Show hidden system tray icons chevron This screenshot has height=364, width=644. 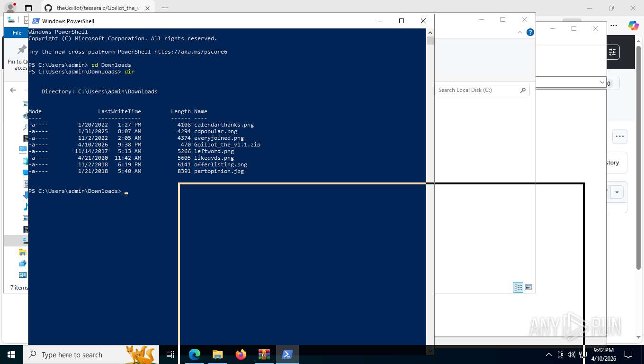(549, 355)
